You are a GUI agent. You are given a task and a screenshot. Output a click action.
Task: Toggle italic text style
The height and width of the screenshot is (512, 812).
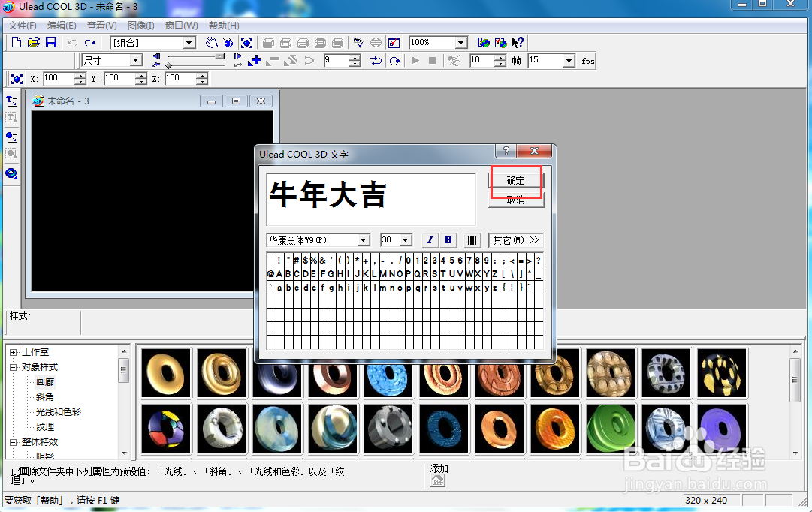pyautogui.click(x=430, y=240)
